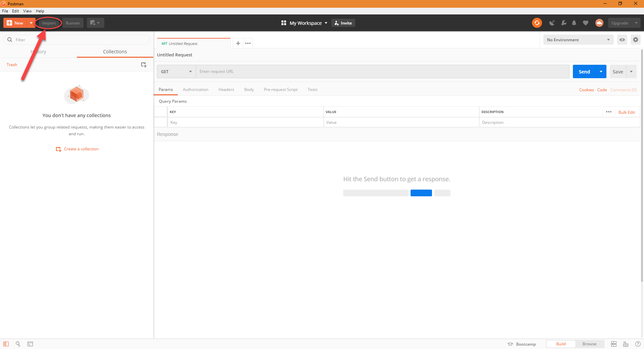Open the keyboard shortcuts icon
This screenshot has height=349, width=644.
626,344
